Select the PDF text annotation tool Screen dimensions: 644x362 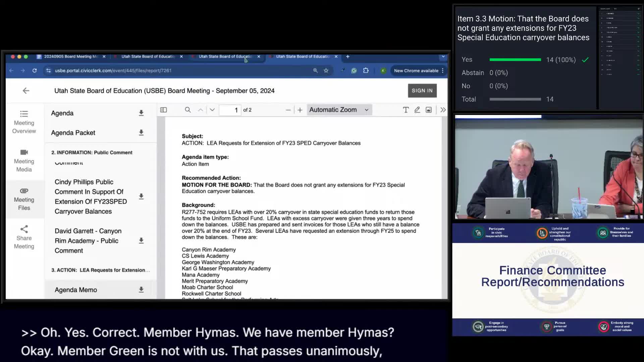[406, 110]
